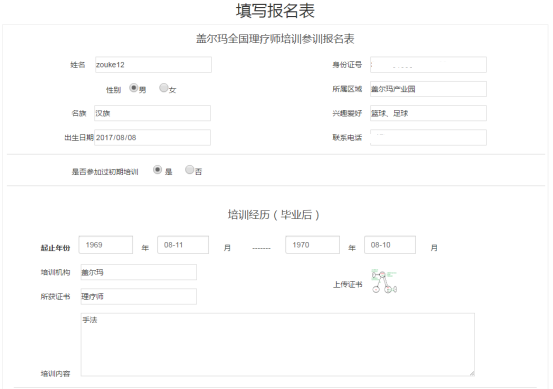Select 否 for 是否参加过初期培训

tap(189, 170)
